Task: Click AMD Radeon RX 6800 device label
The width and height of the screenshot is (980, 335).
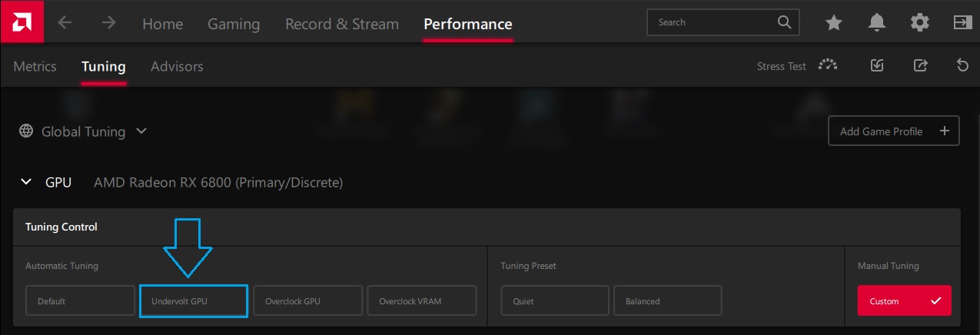Action: coord(218,182)
